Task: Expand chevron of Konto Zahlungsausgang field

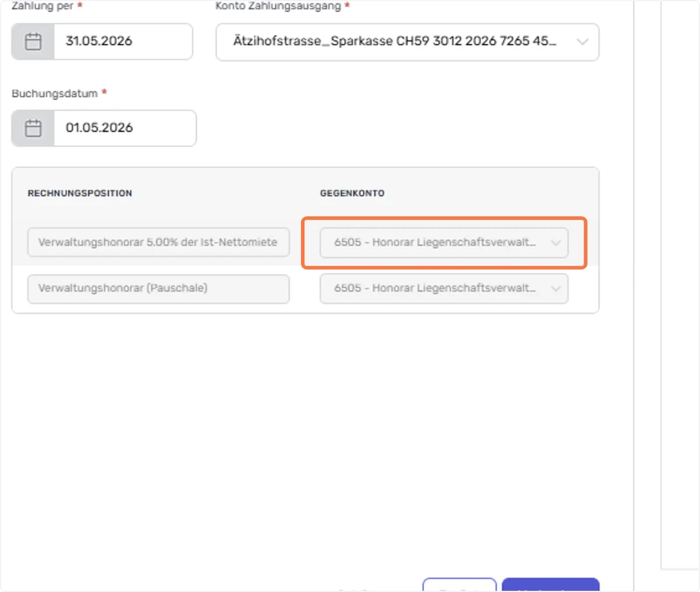Action: coord(582,42)
